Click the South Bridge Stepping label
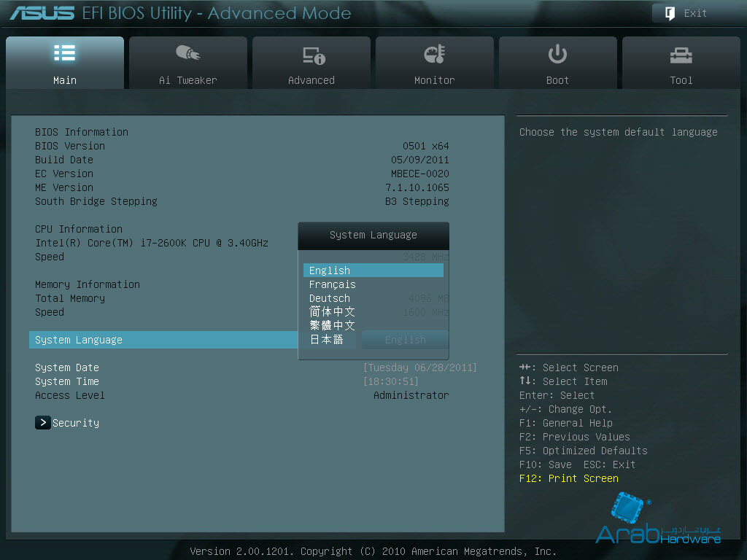 96,201
